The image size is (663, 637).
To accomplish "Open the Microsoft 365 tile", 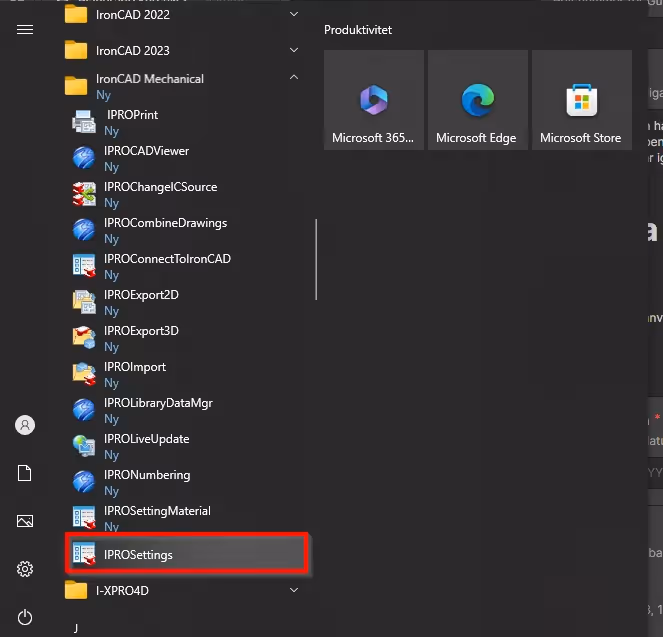I will [374, 100].
